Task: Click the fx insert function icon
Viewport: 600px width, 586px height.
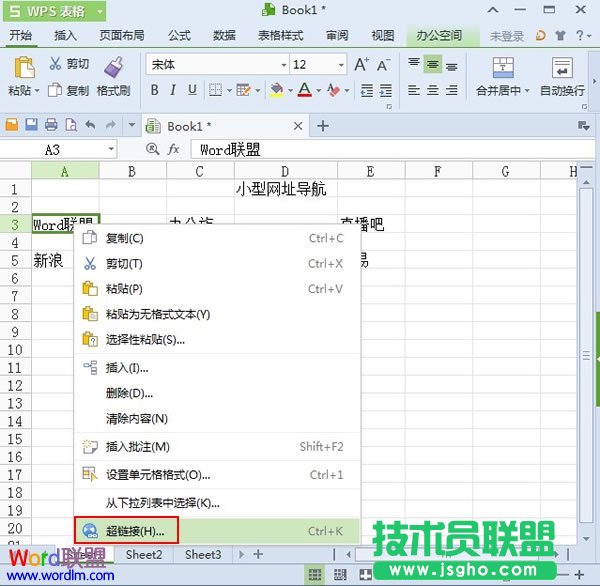Action: point(173,149)
